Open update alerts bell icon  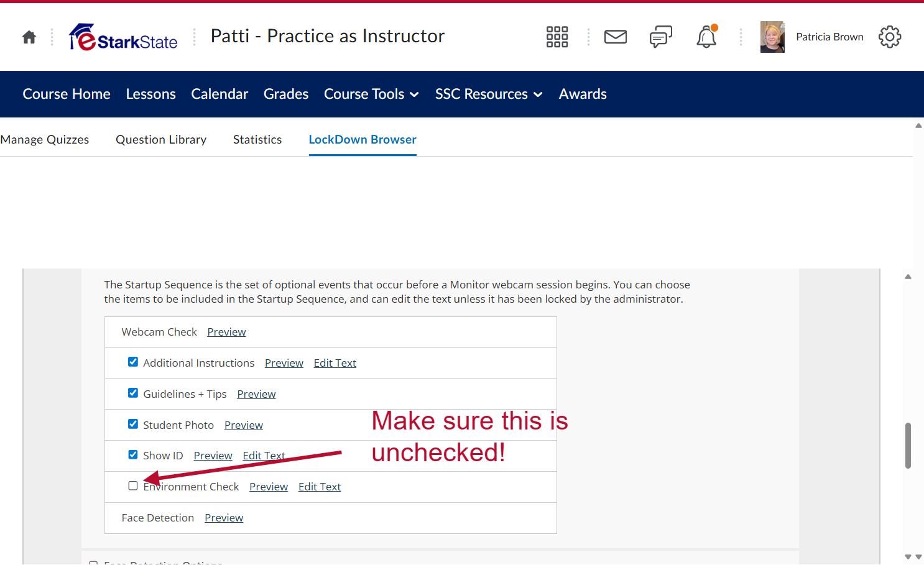pyautogui.click(x=706, y=37)
